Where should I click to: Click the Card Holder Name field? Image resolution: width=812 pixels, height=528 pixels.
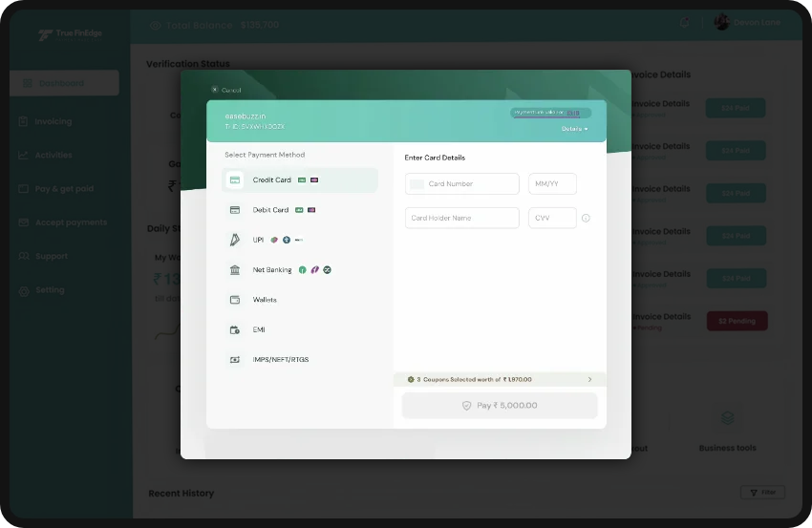pos(462,219)
